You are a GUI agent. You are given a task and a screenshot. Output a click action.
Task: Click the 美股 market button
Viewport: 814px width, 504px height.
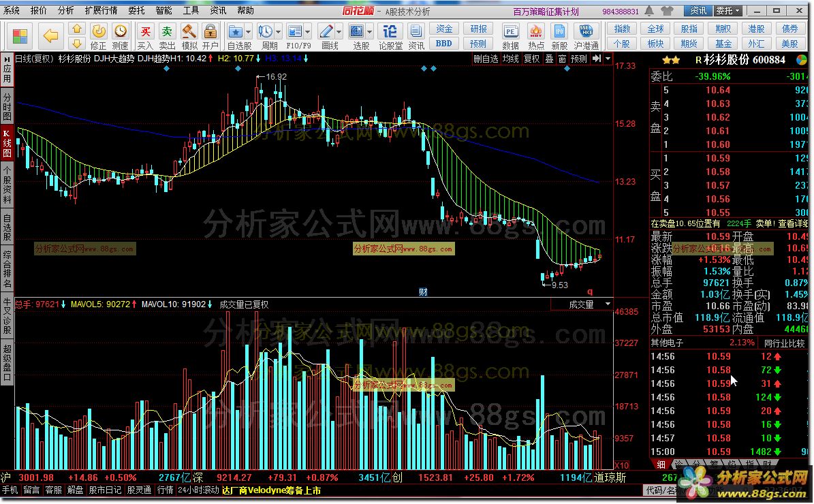pos(790,44)
